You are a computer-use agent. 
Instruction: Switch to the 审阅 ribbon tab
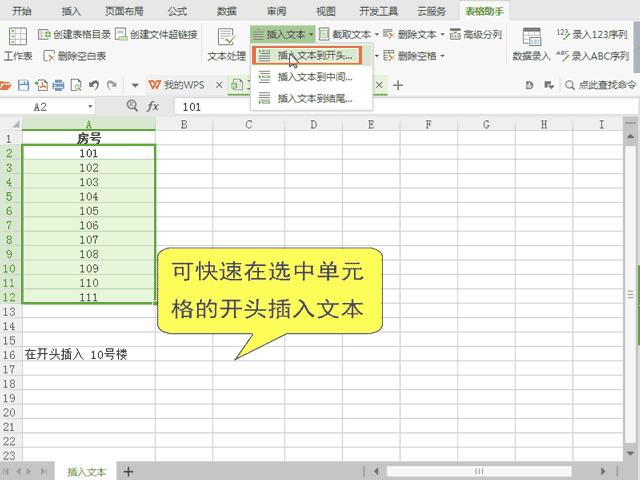click(276, 11)
